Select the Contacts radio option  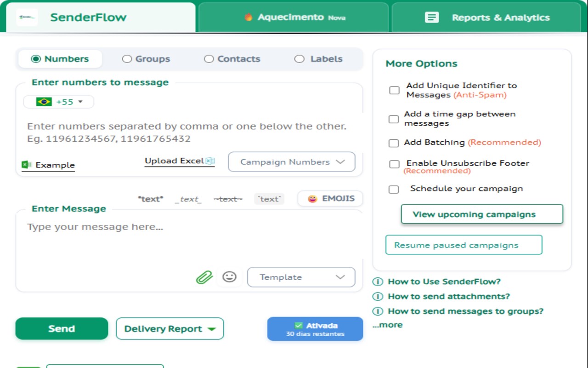(209, 59)
